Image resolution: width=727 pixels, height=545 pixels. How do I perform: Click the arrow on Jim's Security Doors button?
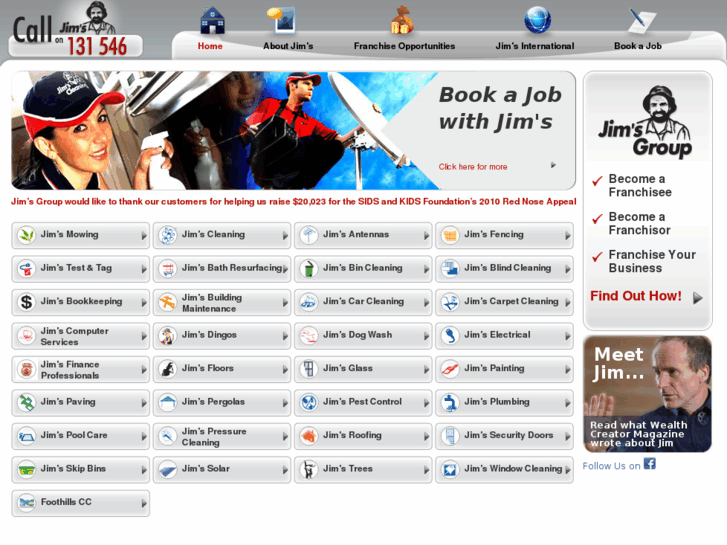tap(568, 436)
